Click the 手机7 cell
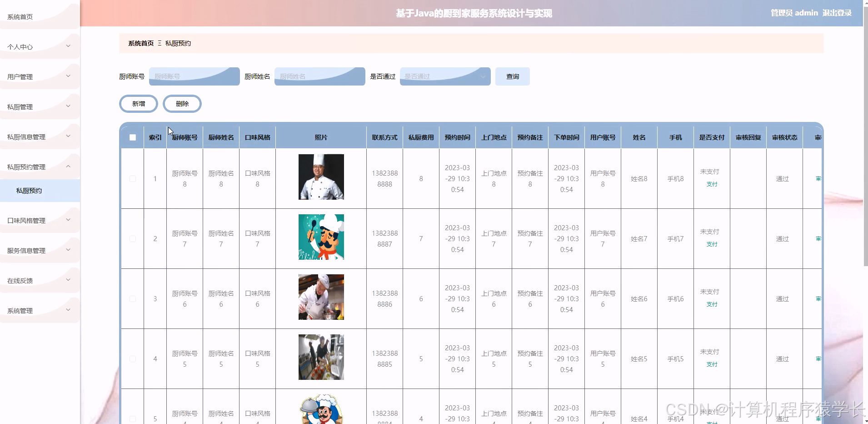Screen dimensions: 868x424 tap(675, 239)
